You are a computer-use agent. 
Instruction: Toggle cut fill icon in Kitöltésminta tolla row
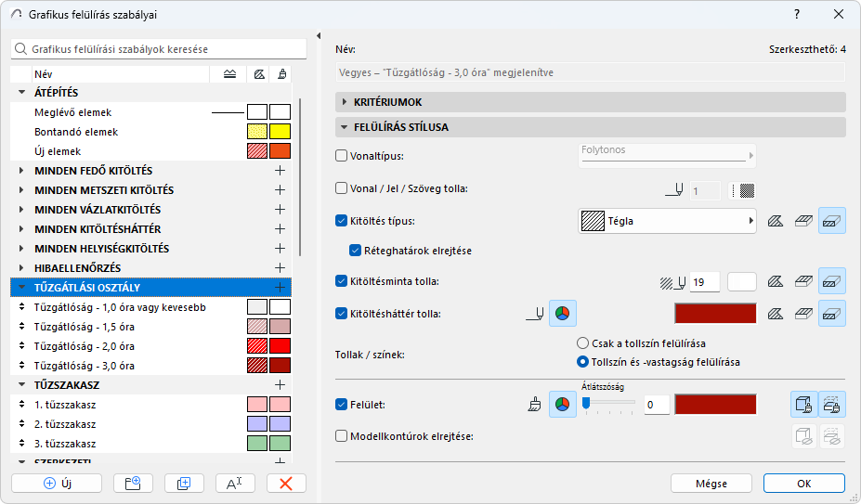832,281
